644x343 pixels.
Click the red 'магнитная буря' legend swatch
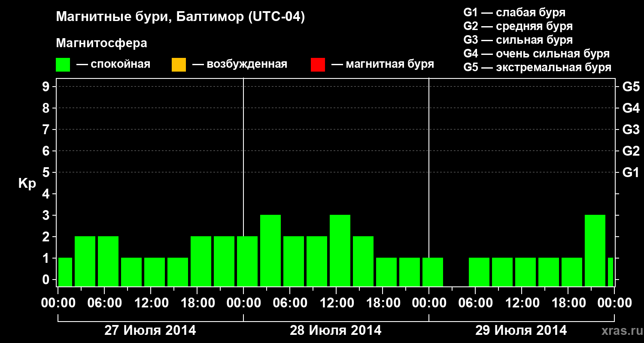click(318, 65)
